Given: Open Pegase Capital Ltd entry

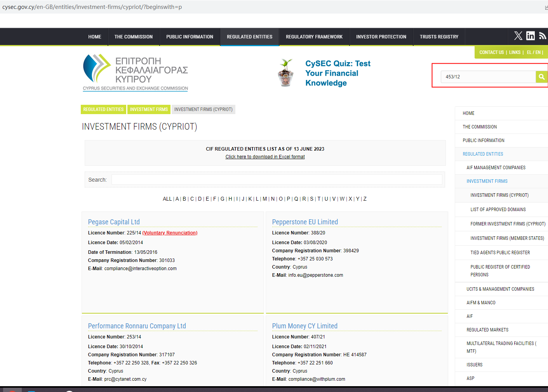Looking at the screenshot, I should pyautogui.click(x=114, y=222).
